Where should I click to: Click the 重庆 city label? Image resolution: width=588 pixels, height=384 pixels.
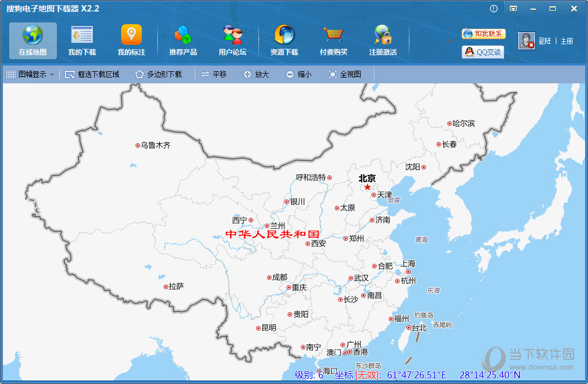299,287
